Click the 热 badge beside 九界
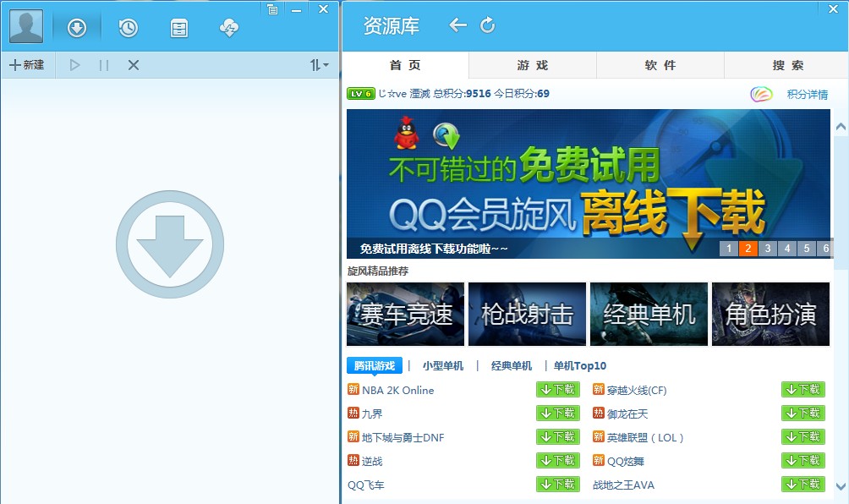Screen dimensions: 849x504 coord(353,413)
